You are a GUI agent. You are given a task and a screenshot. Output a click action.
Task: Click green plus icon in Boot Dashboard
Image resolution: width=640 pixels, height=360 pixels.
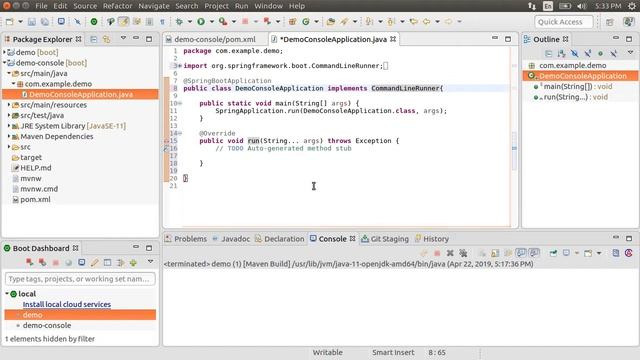(133, 262)
